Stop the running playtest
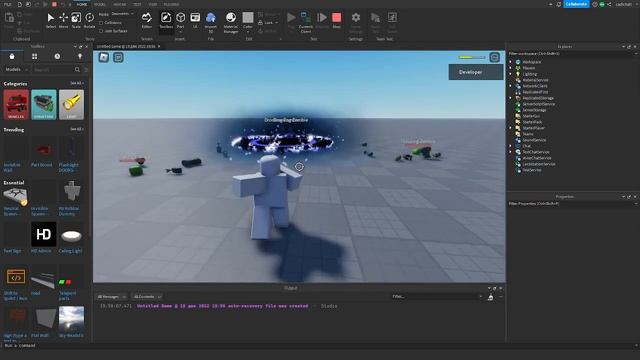The height and width of the screenshot is (360, 640). [336, 20]
